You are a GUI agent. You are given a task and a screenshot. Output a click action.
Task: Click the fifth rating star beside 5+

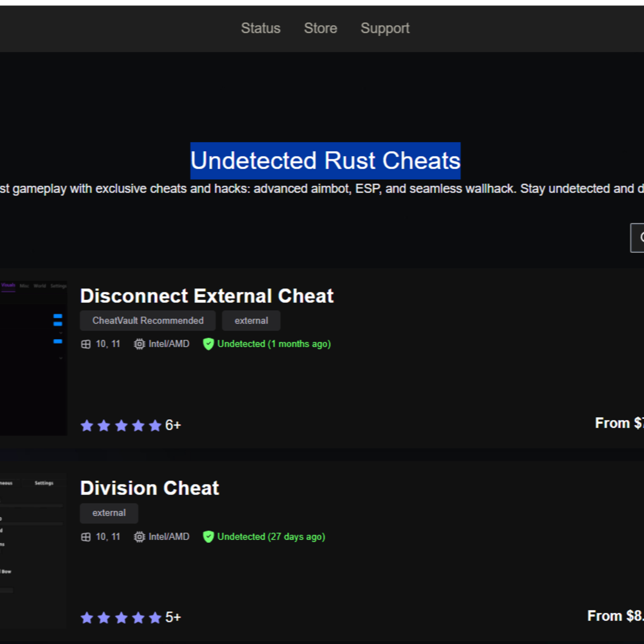(155, 618)
